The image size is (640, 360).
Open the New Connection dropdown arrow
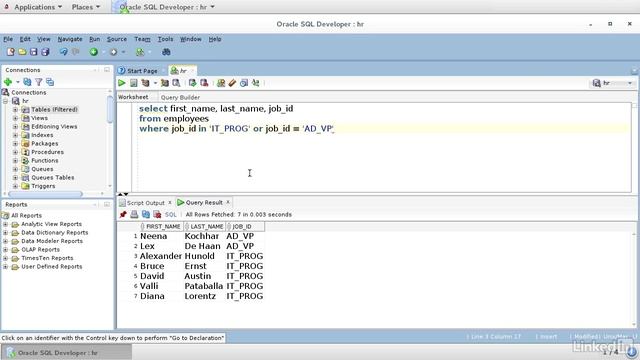(x=18, y=82)
